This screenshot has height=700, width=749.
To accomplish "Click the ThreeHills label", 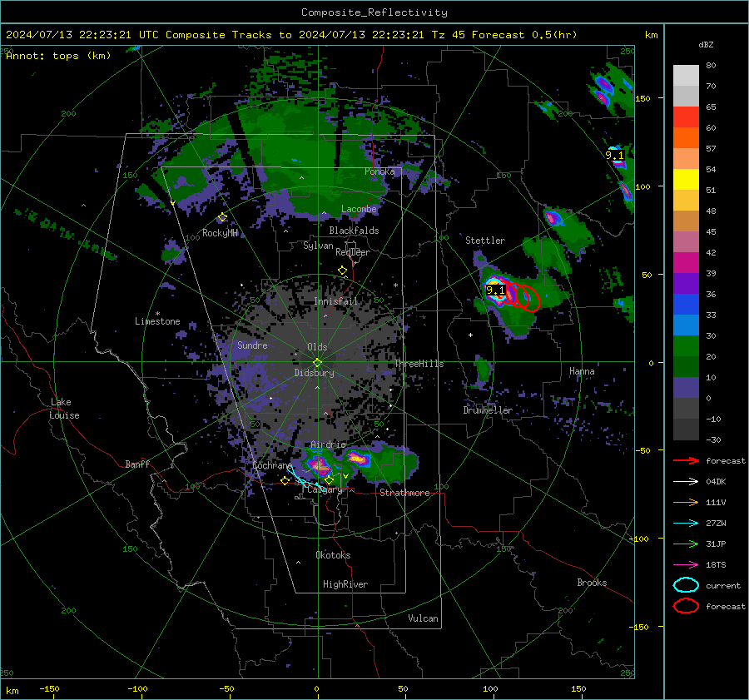I will point(419,364).
